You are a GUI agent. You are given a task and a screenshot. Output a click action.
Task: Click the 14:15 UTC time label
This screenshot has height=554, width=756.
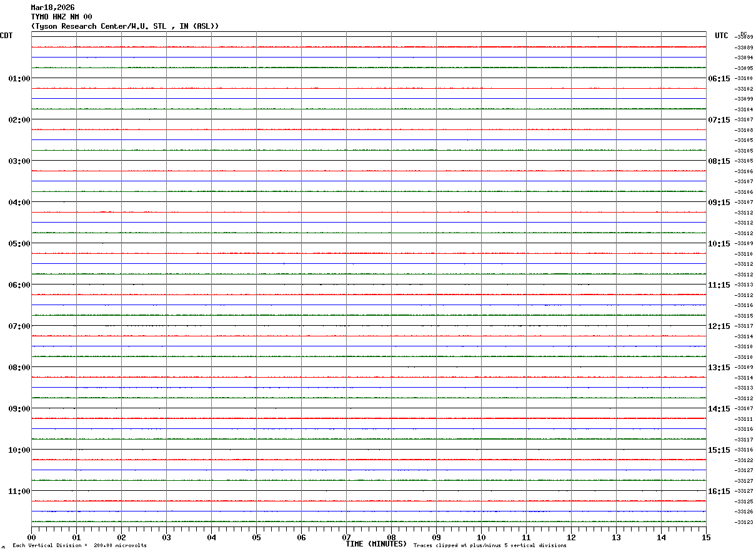coord(719,409)
